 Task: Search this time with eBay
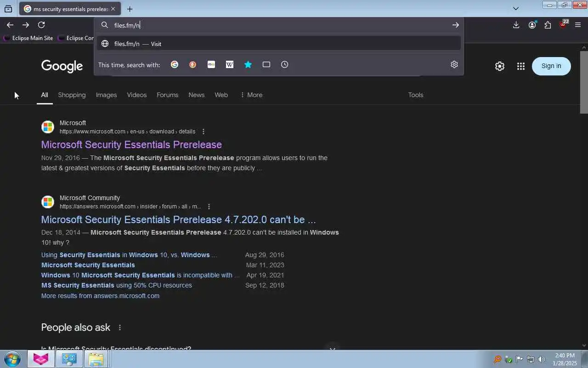[211, 64]
